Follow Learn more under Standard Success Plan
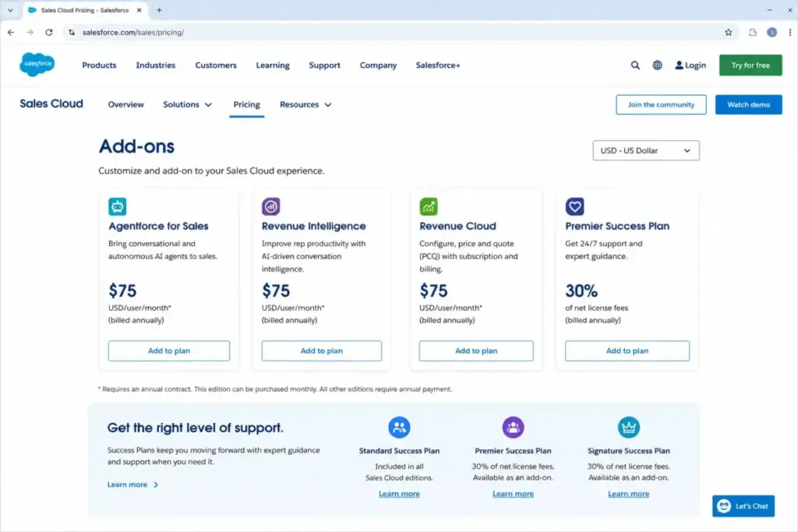 coord(399,494)
